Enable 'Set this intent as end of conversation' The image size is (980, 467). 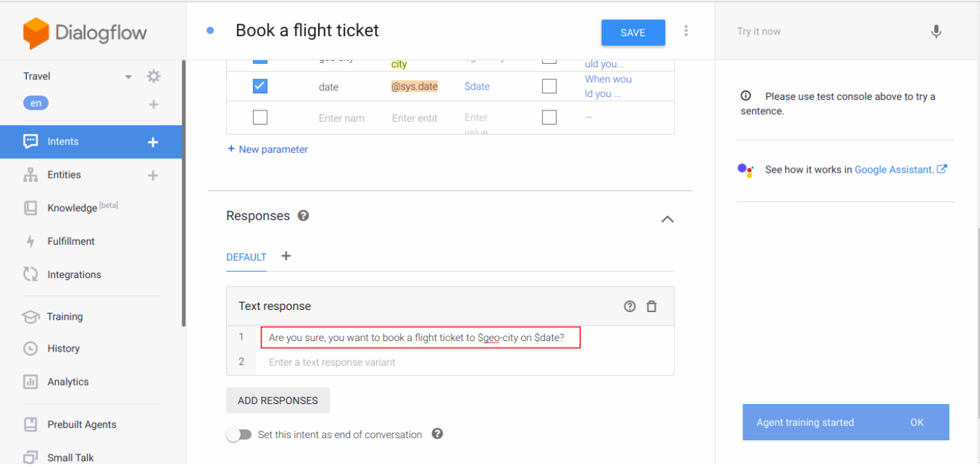pos(239,434)
